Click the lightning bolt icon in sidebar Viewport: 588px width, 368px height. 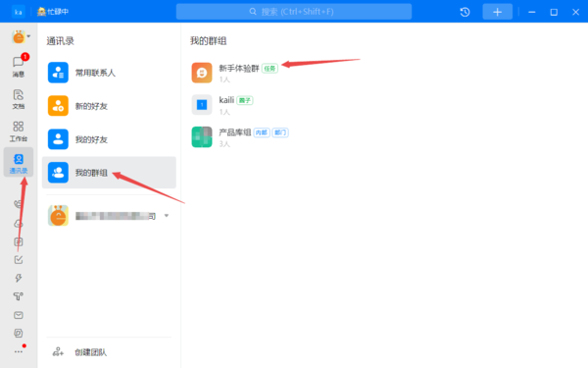click(19, 278)
